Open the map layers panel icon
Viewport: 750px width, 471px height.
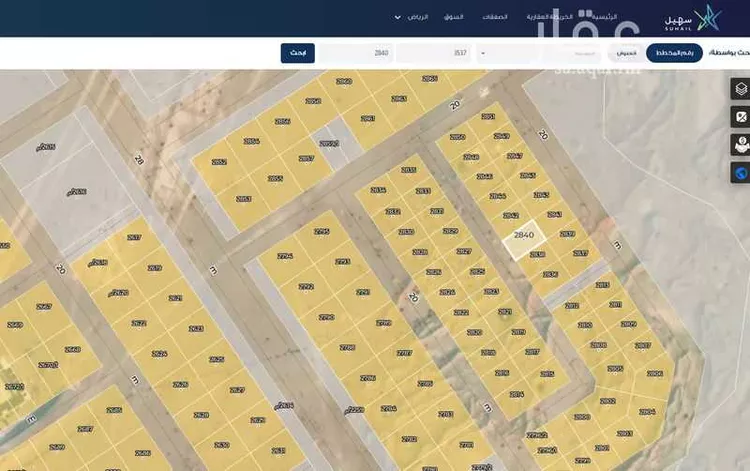pos(741,88)
